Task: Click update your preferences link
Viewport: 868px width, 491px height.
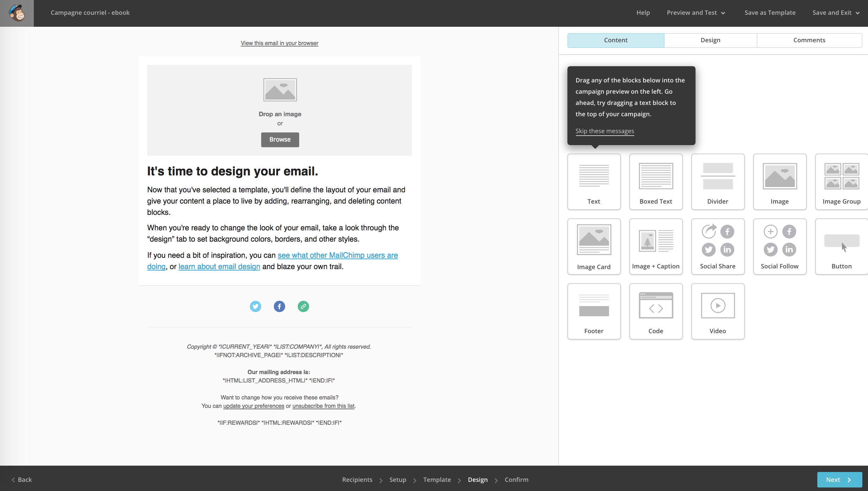Action: [x=253, y=406]
